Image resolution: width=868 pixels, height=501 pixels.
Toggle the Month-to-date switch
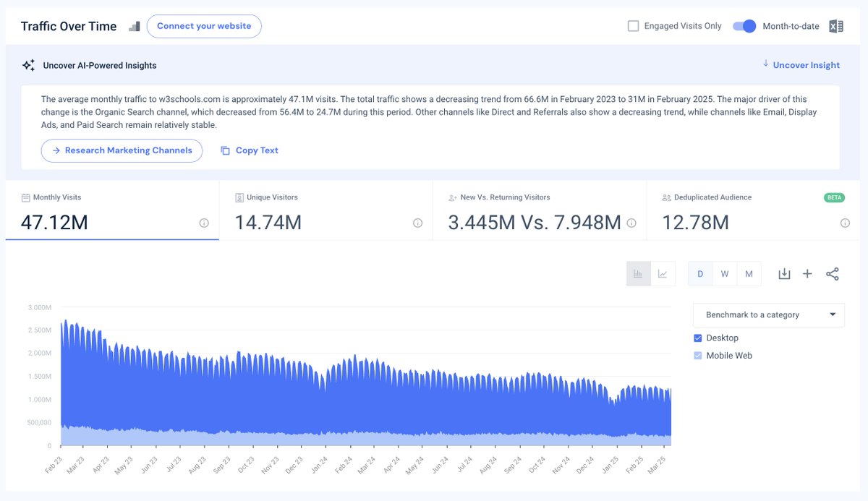pyautogui.click(x=744, y=26)
